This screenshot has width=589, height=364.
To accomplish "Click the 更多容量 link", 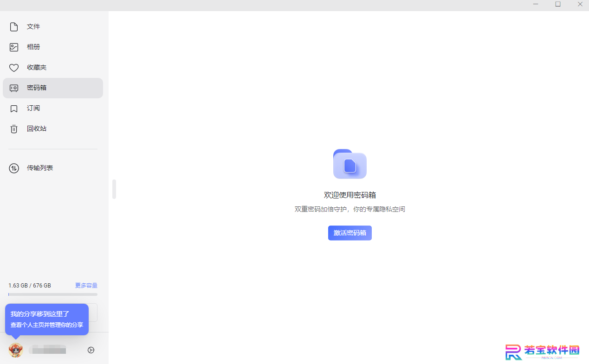I will [x=86, y=286].
